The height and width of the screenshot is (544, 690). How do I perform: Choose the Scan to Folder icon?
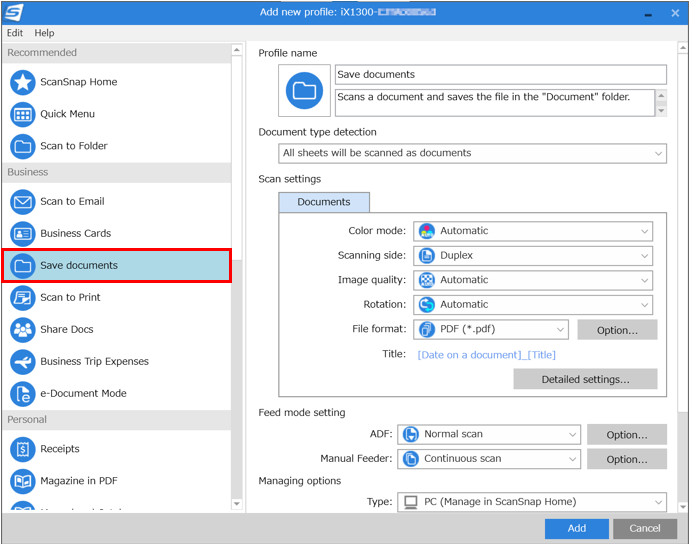pos(22,146)
